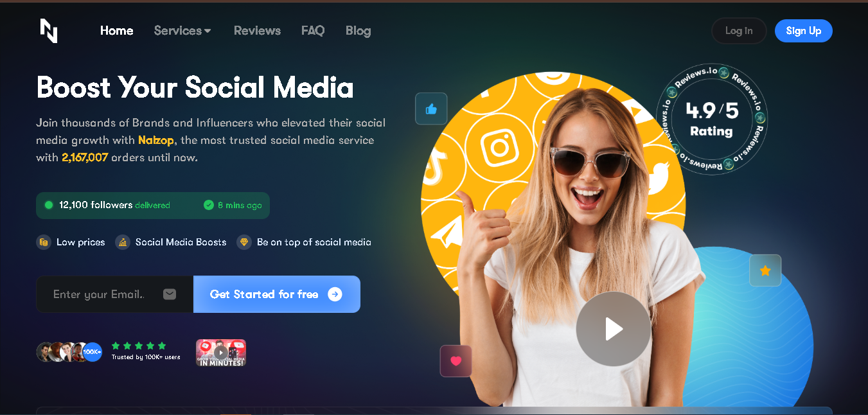The width and height of the screenshot is (868, 415).
Task: Click the heart floating icon
Action: point(456,361)
